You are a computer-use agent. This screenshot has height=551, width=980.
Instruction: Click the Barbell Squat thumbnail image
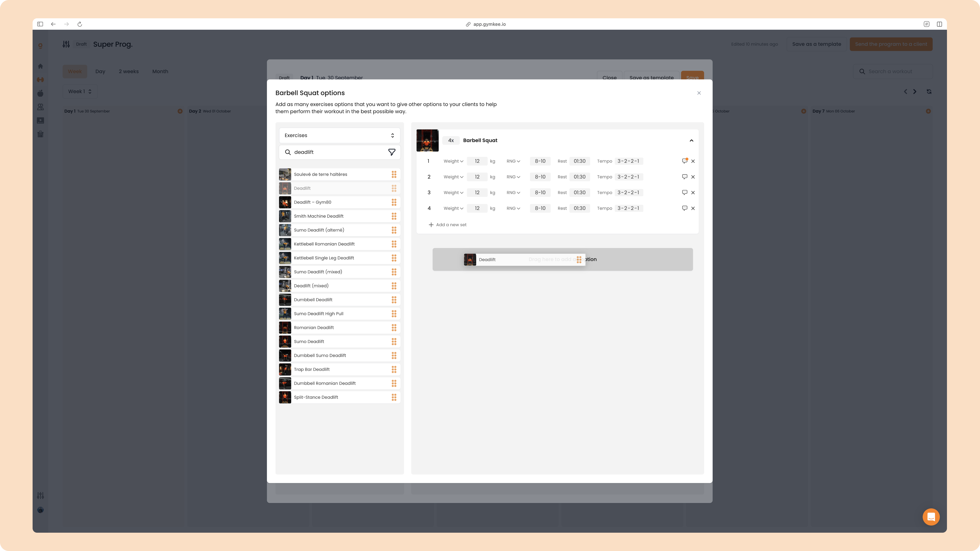click(x=427, y=140)
